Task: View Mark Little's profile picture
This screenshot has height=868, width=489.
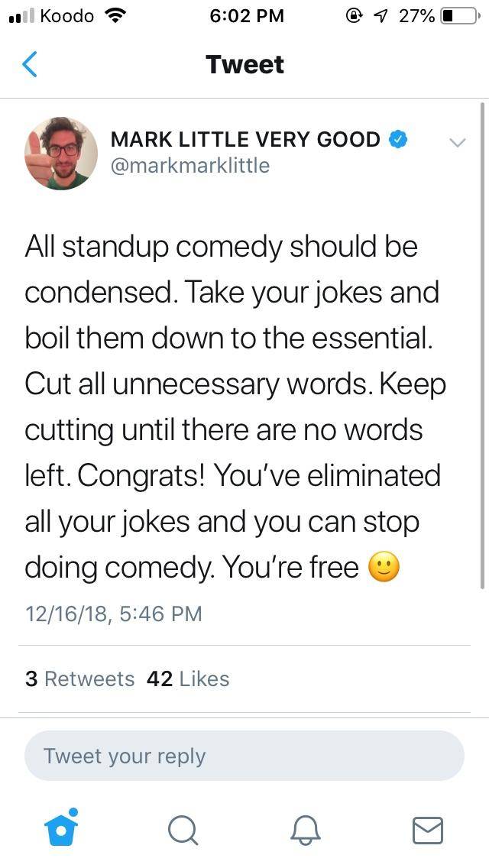Action: pos(61,153)
